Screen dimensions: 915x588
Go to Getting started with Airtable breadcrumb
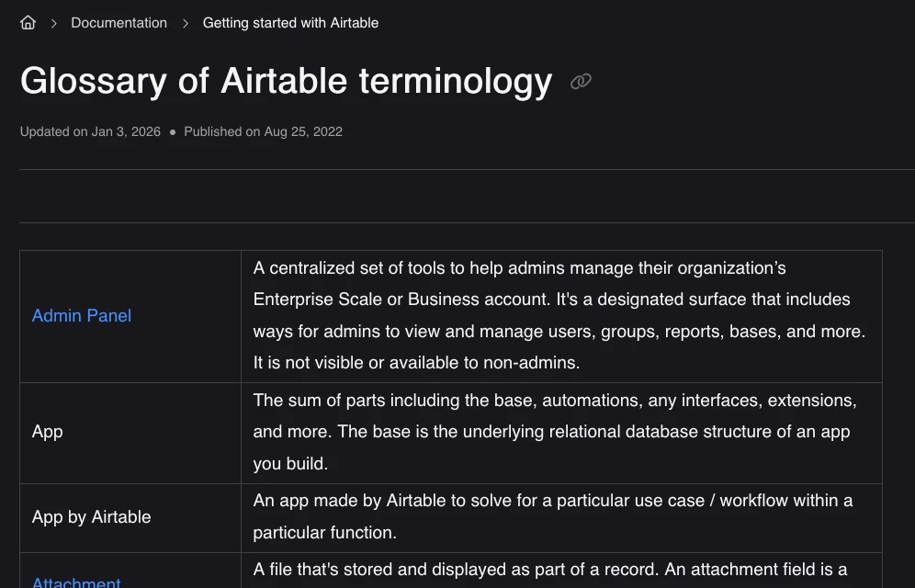pos(290,23)
